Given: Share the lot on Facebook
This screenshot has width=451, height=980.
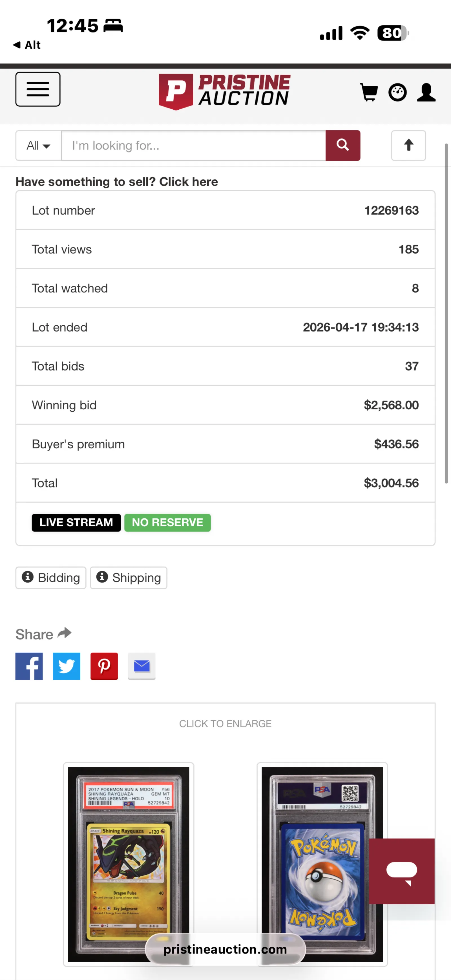Looking at the screenshot, I should [29, 666].
